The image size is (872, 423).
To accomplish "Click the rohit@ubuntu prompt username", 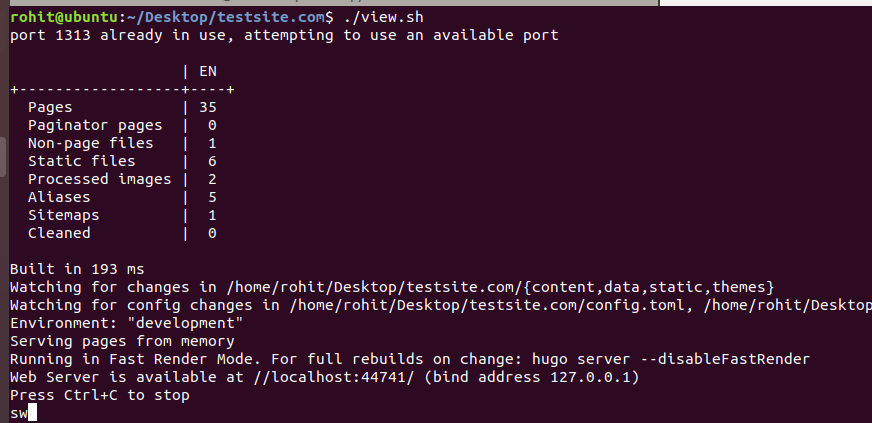I will (64, 17).
